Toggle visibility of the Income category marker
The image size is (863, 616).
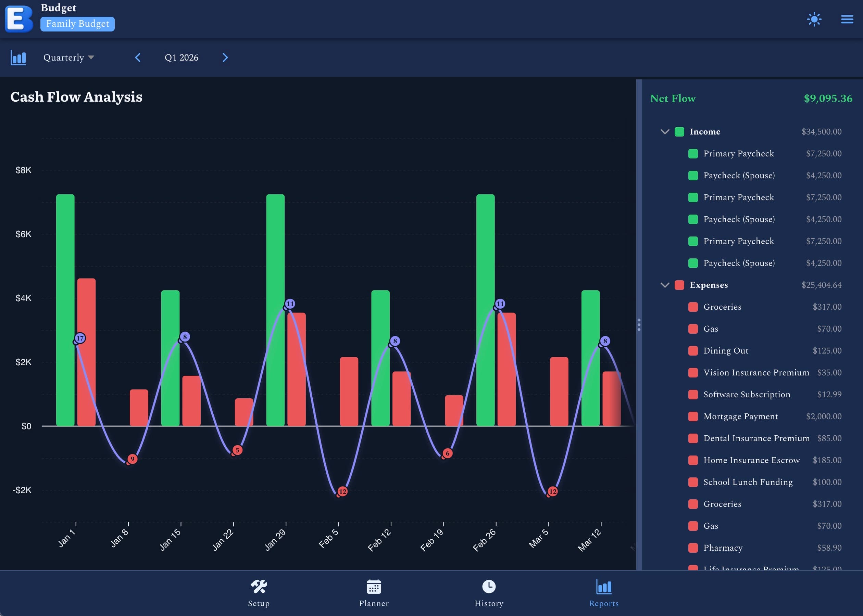[680, 132]
